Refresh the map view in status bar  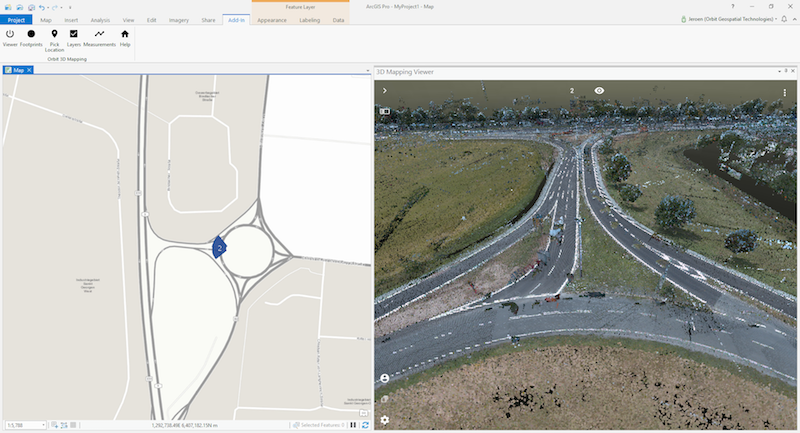pos(365,425)
